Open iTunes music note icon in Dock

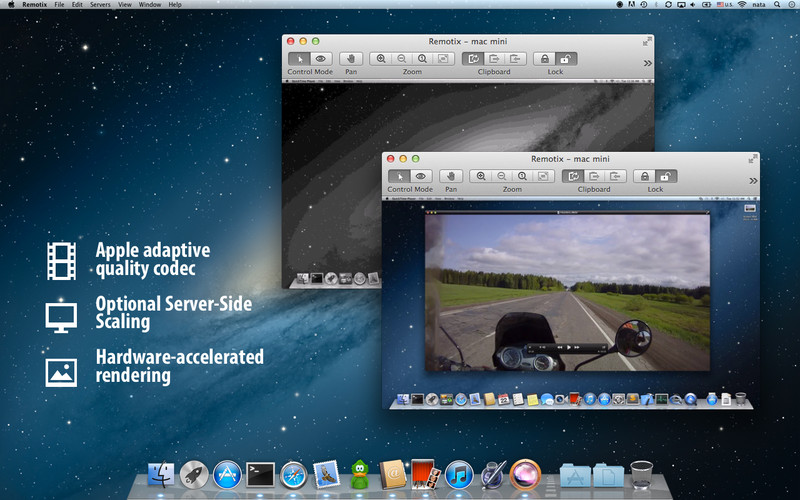tap(459, 475)
